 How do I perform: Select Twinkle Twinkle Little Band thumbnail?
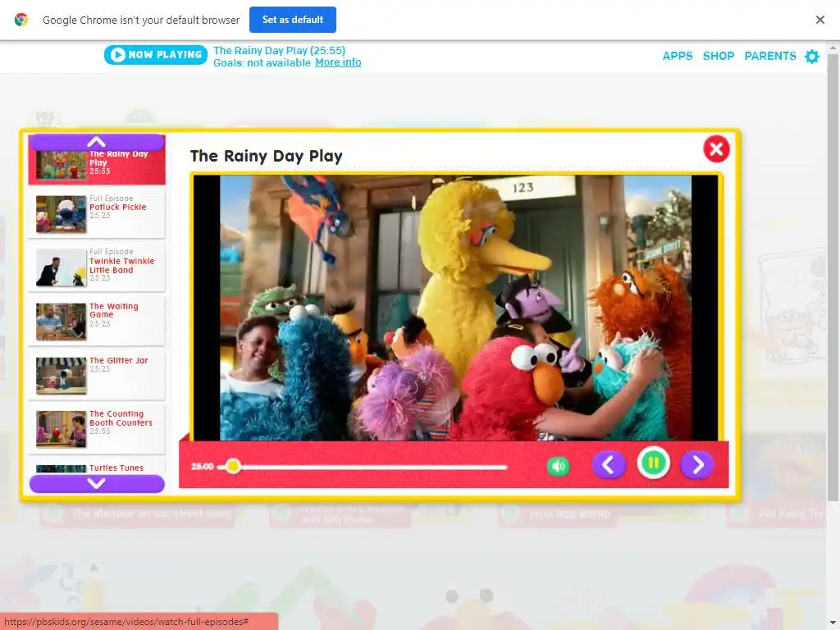coord(61,267)
